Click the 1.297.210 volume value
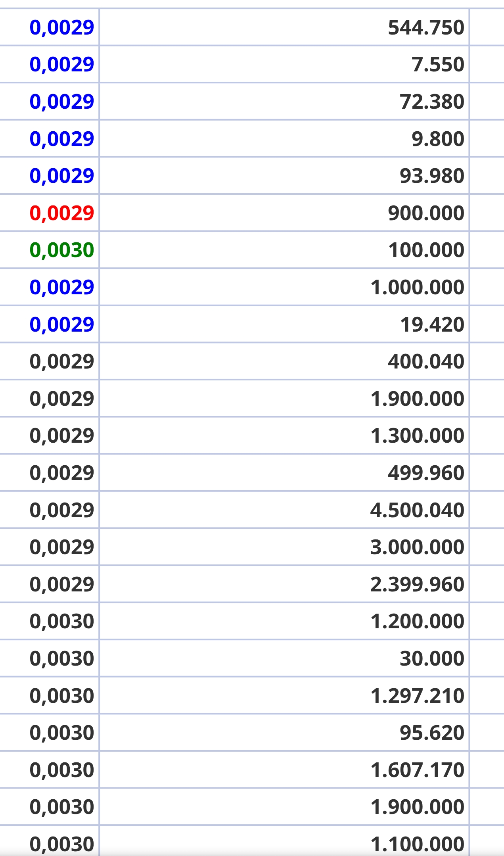The image size is (504, 856). click(x=417, y=696)
